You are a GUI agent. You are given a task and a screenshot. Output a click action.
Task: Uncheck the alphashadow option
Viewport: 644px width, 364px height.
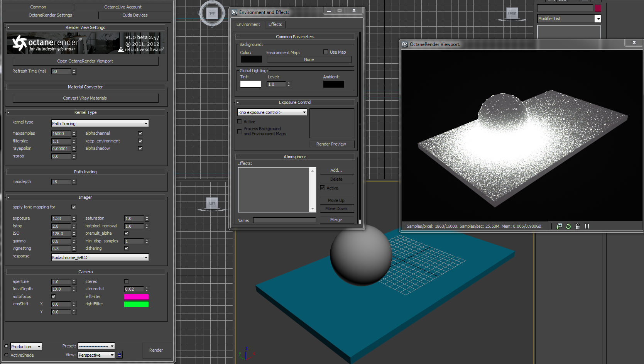[140, 148]
